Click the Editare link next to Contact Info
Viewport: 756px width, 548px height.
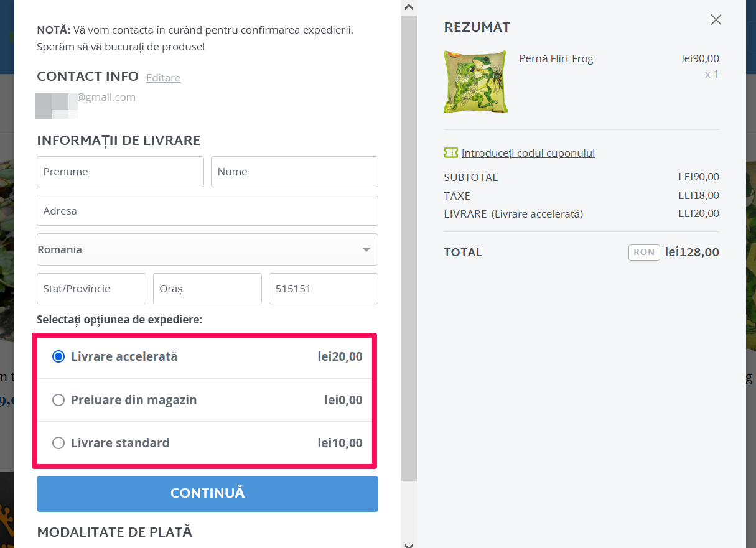point(163,78)
